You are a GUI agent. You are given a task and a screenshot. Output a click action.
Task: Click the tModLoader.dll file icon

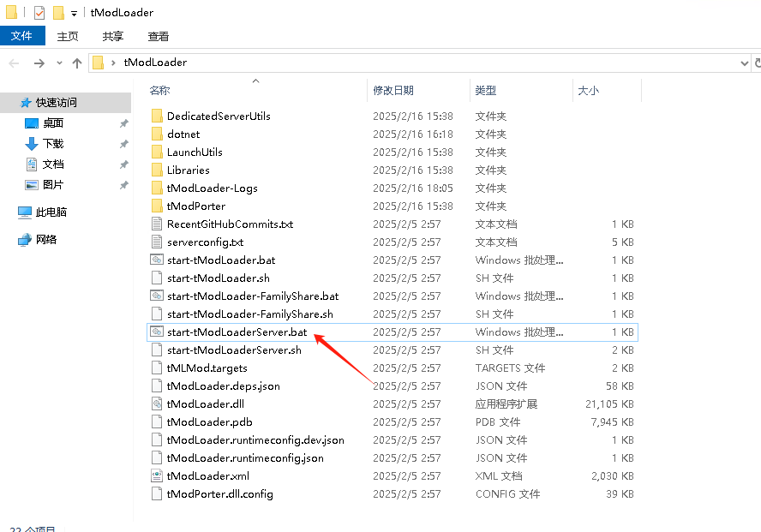157,403
